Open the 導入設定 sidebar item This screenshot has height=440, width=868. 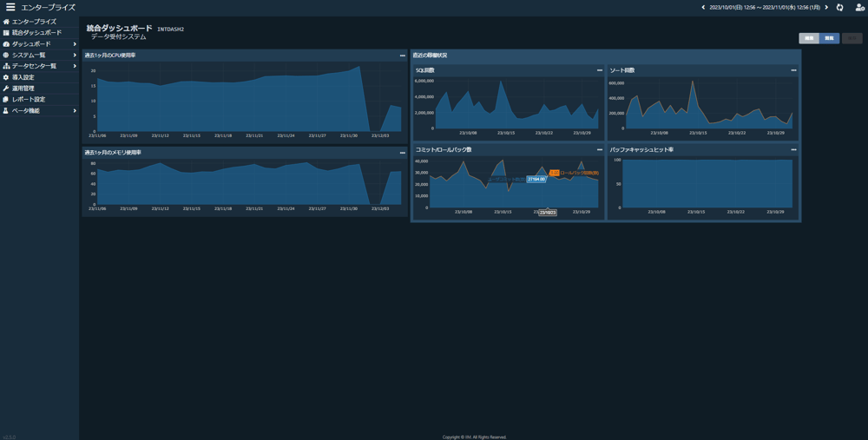(x=39, y=77)
